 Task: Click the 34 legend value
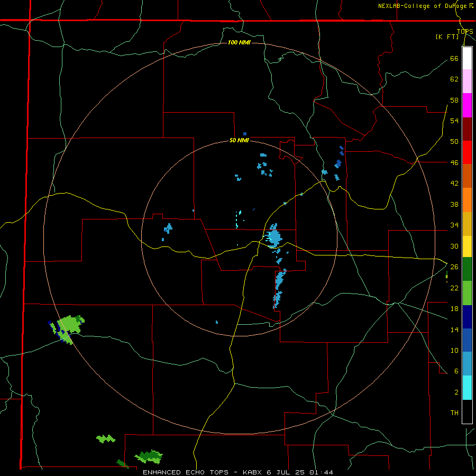pyautogui.click(x=454, y=225)
